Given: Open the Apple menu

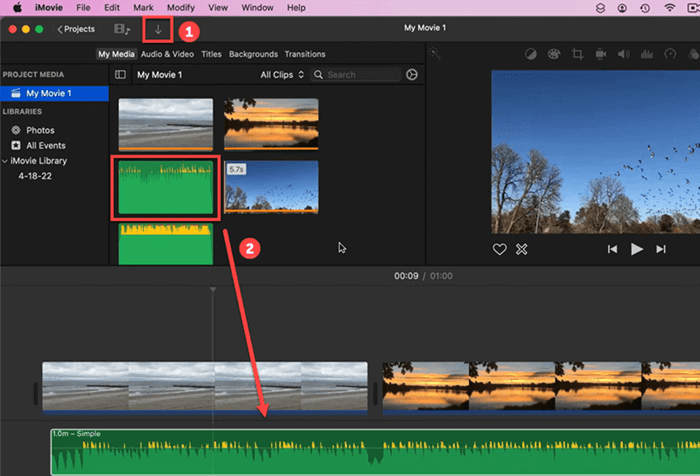Looking at the screenshot, I should [x=17, y=8].
